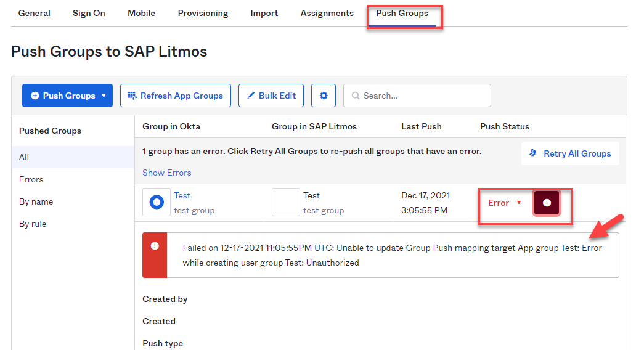Click the Created by label
Screen dimensions: 644x350
(x=165, y=299)
